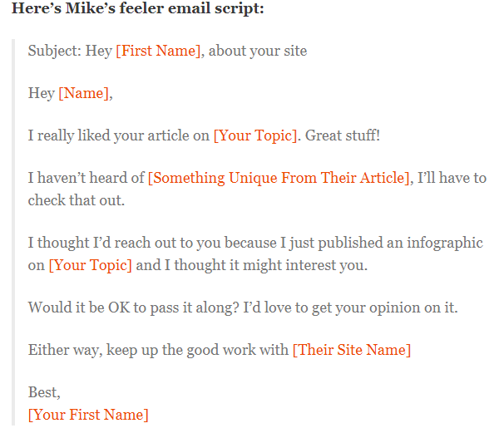Click "I really liked your article on"

[119, 135]
